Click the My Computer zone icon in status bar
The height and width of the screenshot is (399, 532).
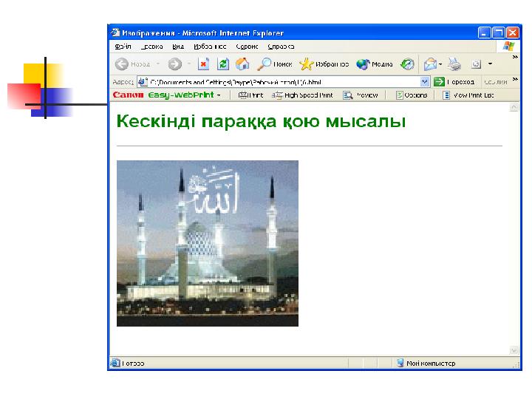click(x=400, y=363)
